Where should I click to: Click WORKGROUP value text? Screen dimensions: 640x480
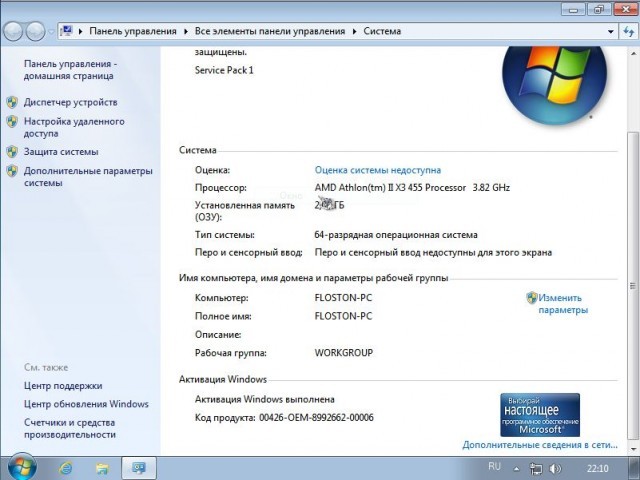coord(344,353)
